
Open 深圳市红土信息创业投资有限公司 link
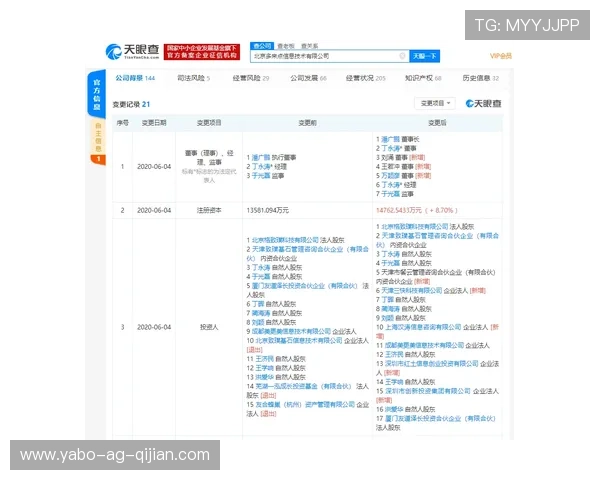[431, 364]
